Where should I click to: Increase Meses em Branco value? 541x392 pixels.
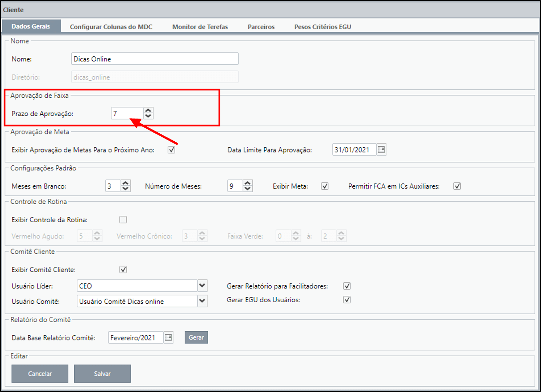pyautogui.click(x=125, y=183)
